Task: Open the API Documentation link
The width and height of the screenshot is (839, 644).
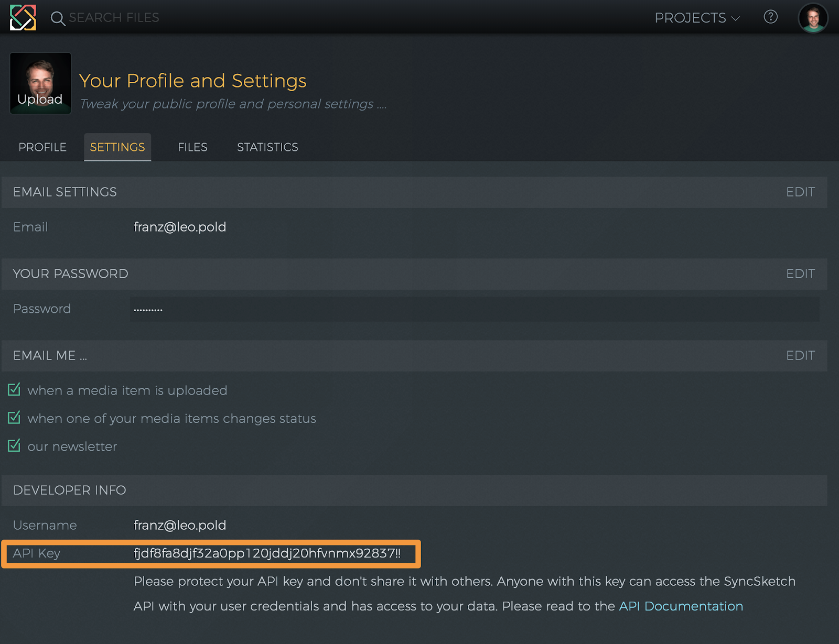Action: 681,606
